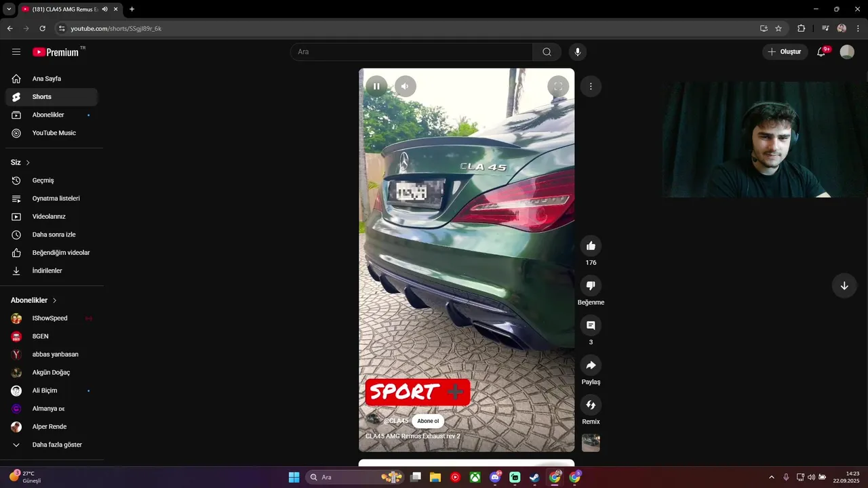Open Discord from the taskbar
868x488 pixels.
pyautogui.click(x=496, y=477)
